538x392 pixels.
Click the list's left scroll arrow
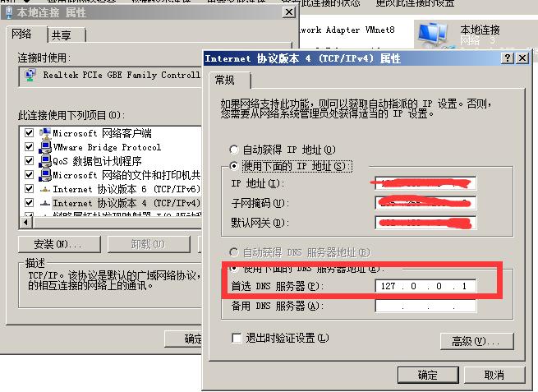tap(26, 223)
